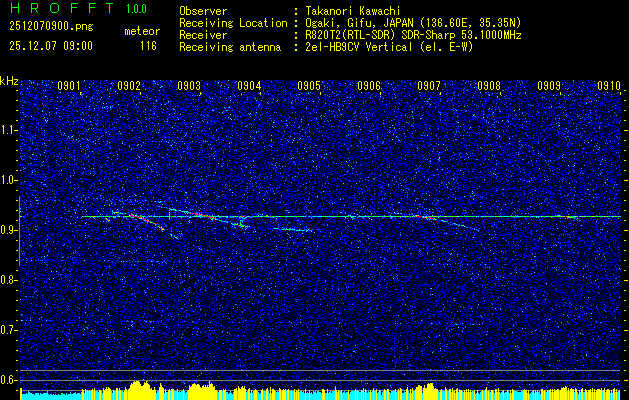This screenshot has height=400, width=629.
Task: Click time marker 0902
Action: [129, 86]
